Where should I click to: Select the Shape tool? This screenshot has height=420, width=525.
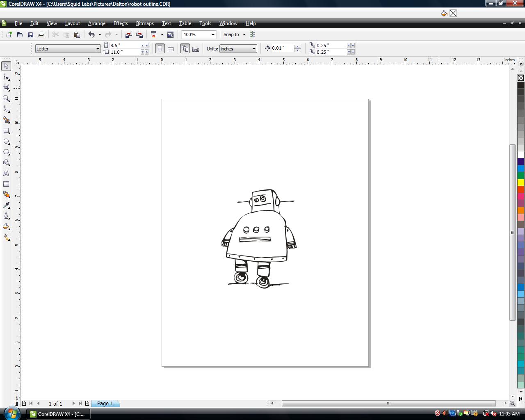point(6,77)
